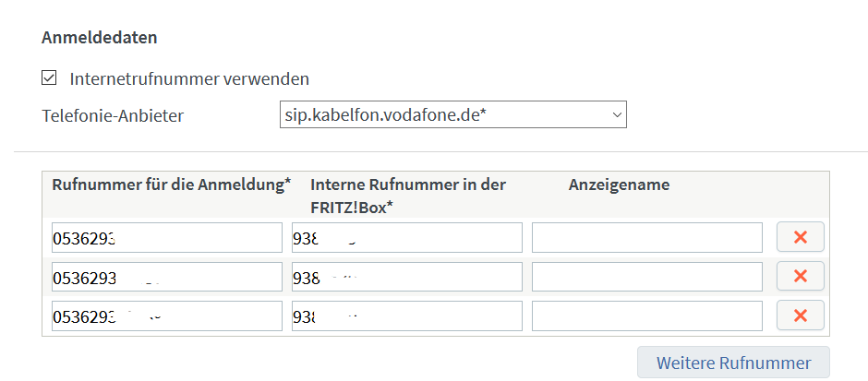The image size is (868, 381).
Task: Delete the third phone number row
Action: [800, 316]
